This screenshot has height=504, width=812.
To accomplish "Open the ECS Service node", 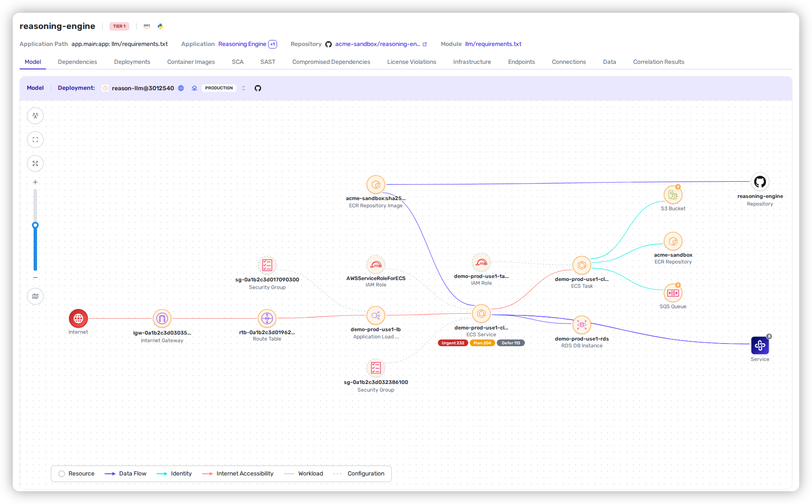I will pos(481,314).
